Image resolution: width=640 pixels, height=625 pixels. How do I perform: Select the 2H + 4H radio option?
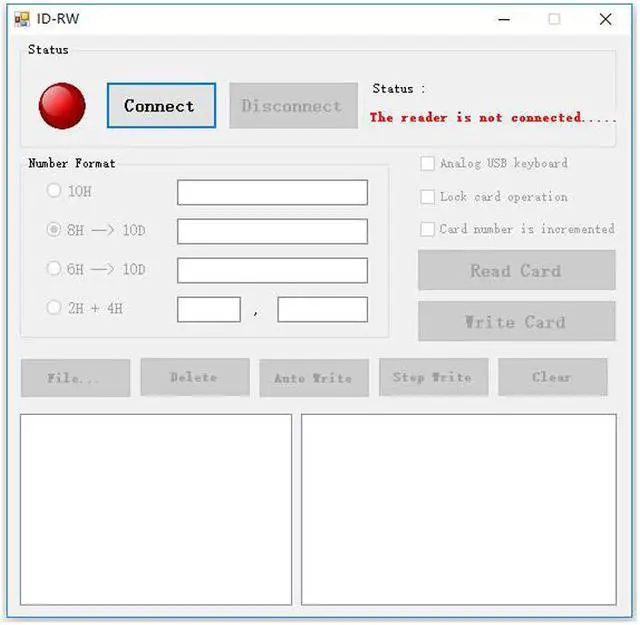pyautogui.click(x=53, y=307)
